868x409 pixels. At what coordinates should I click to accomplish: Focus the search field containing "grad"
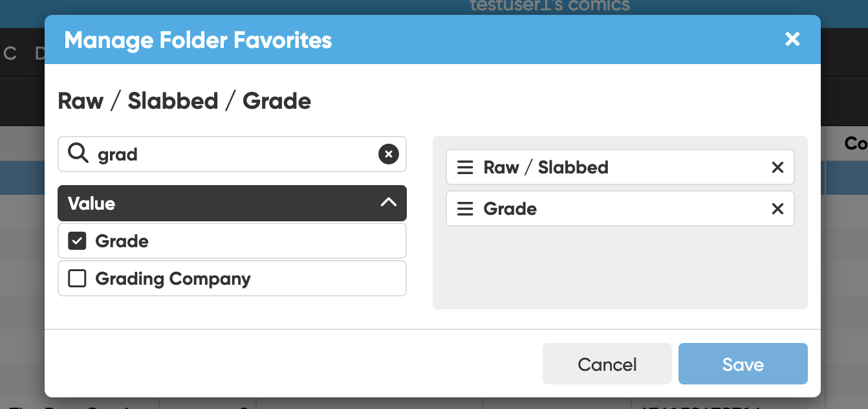[x=233, y=154]
